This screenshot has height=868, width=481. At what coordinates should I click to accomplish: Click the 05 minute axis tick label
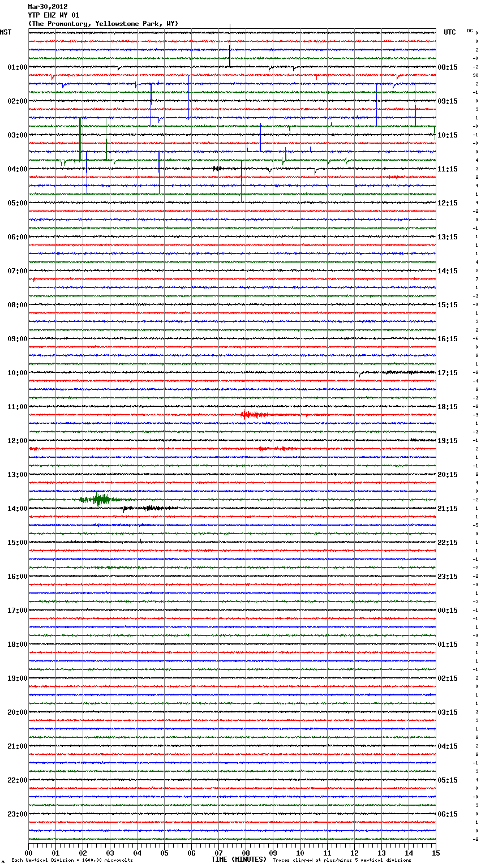coord(164,853)
